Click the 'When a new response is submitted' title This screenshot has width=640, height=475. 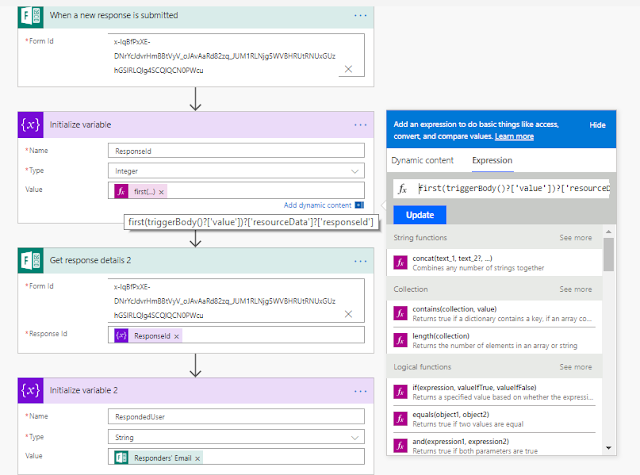[114, 16]
